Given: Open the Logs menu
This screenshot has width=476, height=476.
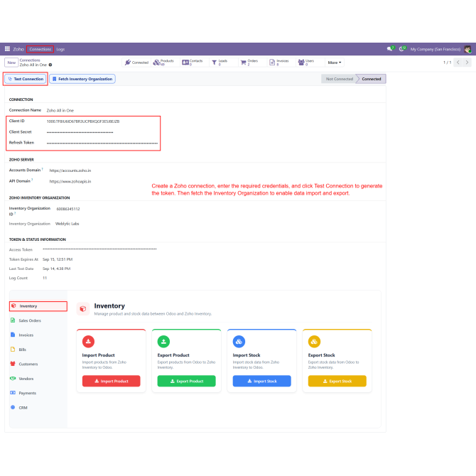Looking at the screenshot, I should [x=60, y=49].
